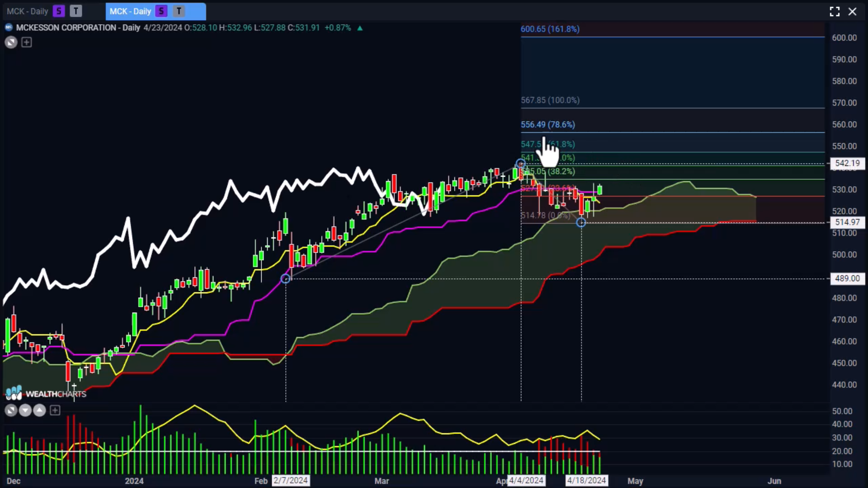Click the purple S badge on the first tab

tap(59, 11)
